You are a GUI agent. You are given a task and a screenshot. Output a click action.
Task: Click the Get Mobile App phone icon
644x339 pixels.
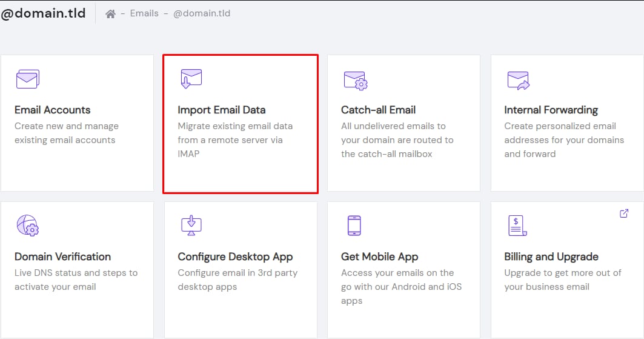pyautogui.click(x=354, y=226)
